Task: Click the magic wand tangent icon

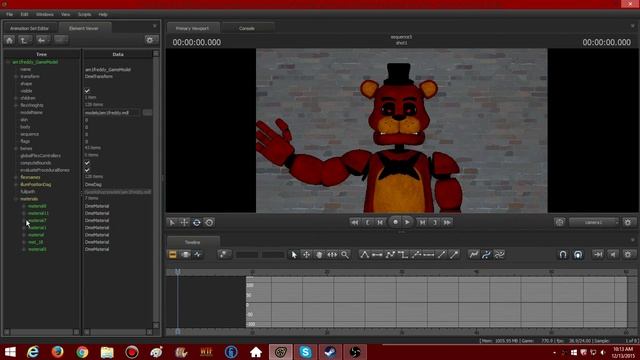Action: click(454, 255)
